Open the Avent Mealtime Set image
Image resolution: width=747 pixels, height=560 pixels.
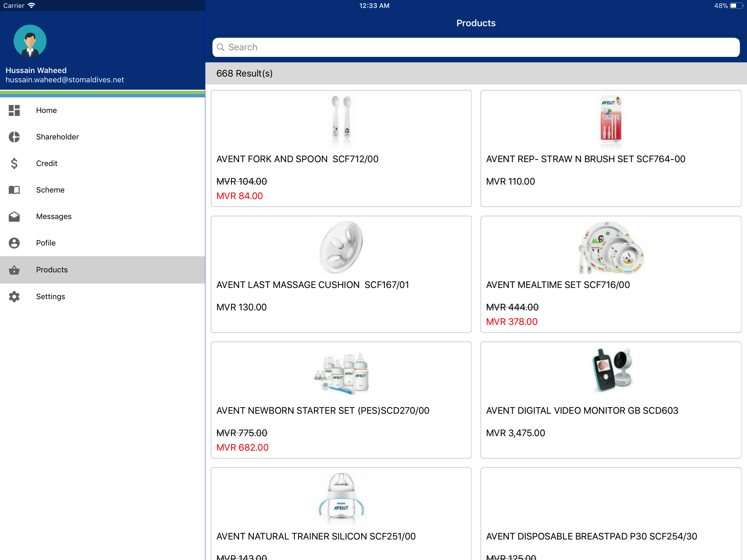coord(611,247)
